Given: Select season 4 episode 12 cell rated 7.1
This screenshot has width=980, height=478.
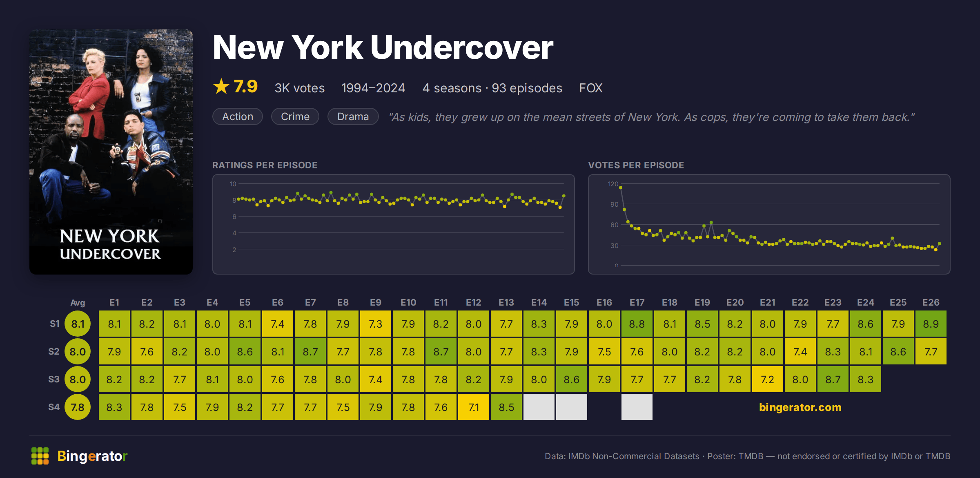Looking at the screenshot, I should 474,407.
